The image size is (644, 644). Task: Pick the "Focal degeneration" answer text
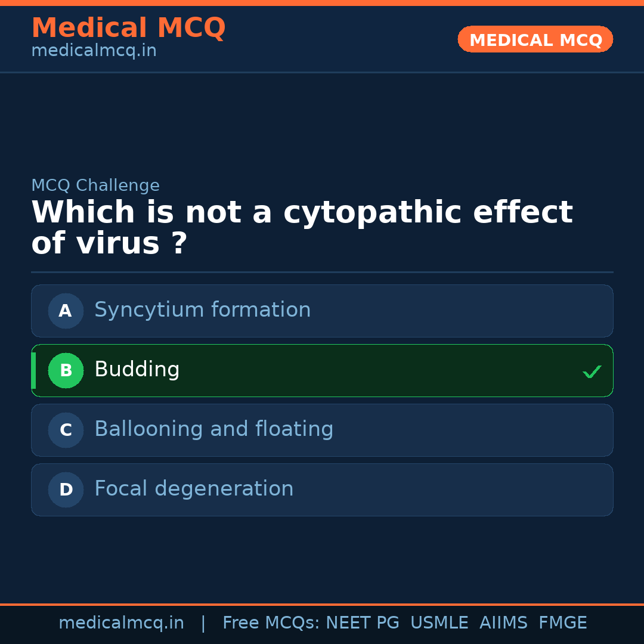(x=194, y=489)
